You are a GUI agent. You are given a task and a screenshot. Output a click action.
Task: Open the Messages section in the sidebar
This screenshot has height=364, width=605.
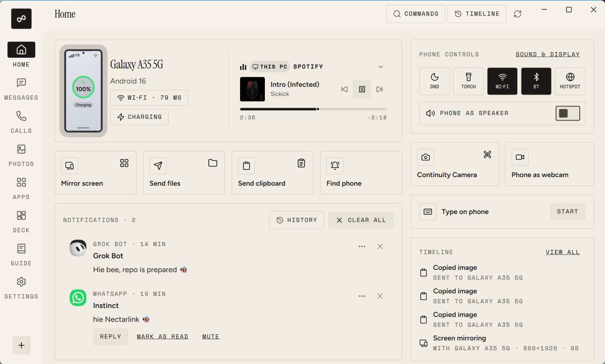pyautogui.click(x=21, y=89)
